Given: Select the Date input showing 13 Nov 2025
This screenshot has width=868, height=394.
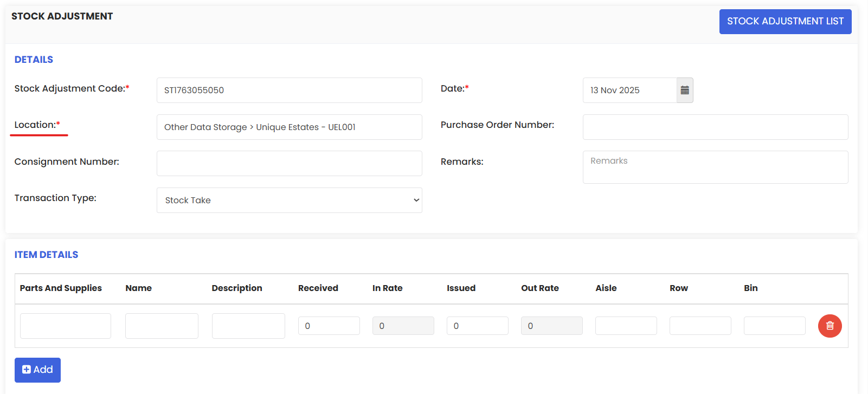Looking at the screenshot, I should coord(630,91).
